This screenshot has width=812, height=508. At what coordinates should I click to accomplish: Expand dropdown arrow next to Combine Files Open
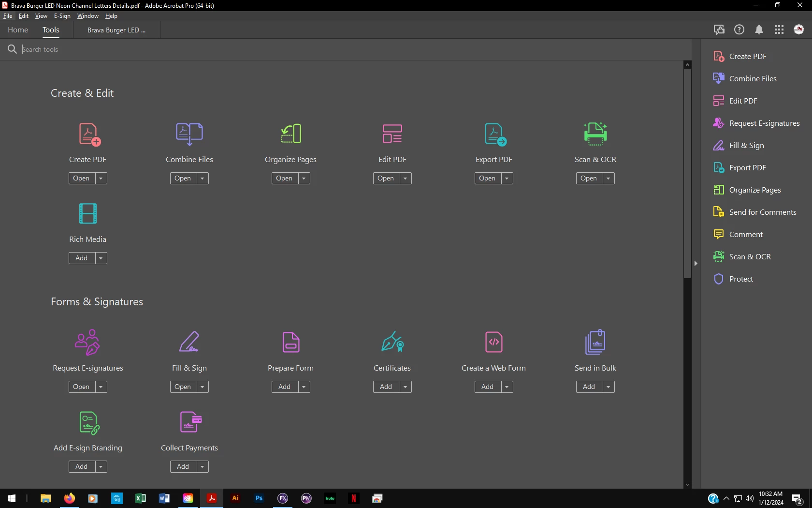[x=203, y=179]
